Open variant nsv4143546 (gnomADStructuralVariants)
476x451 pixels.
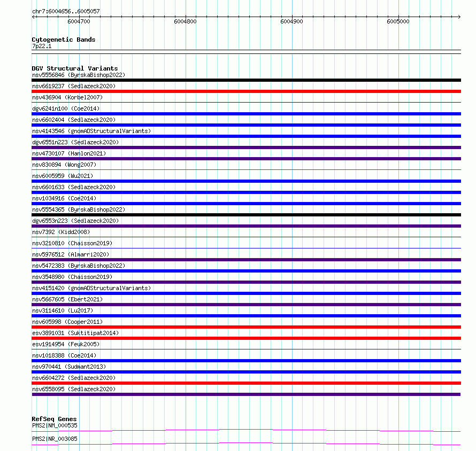91,131
